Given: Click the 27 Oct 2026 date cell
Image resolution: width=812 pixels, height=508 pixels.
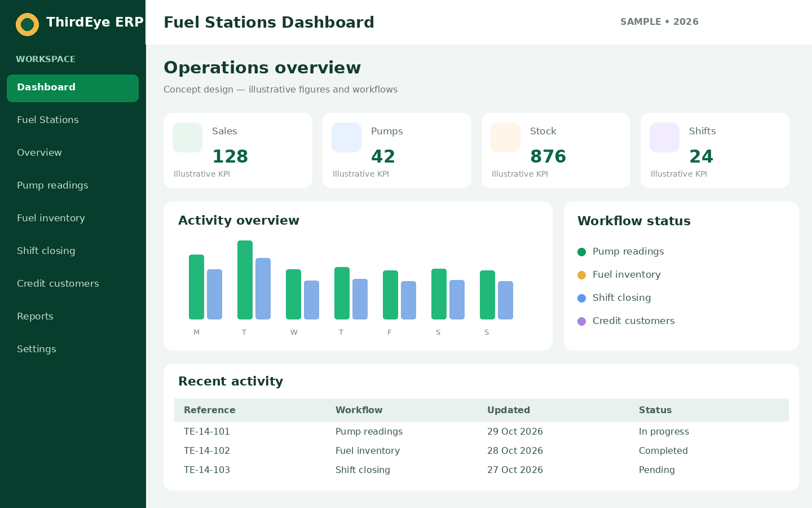Looking at the screenshot, I should [515, 470].
